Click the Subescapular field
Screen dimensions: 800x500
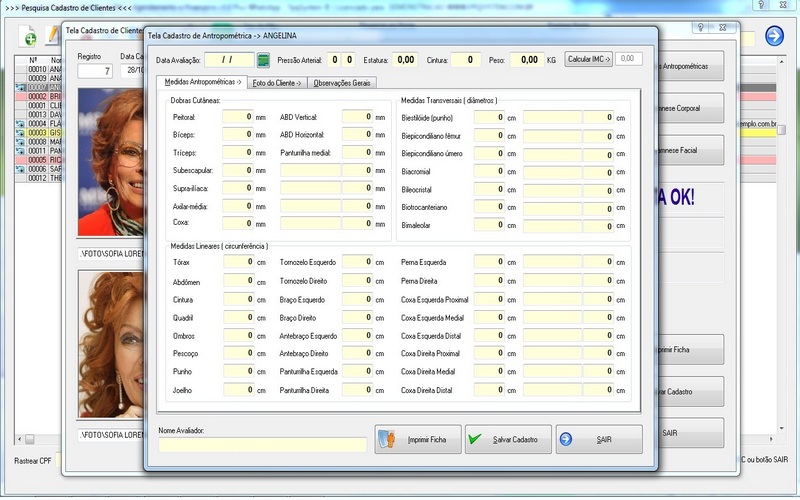238,170
